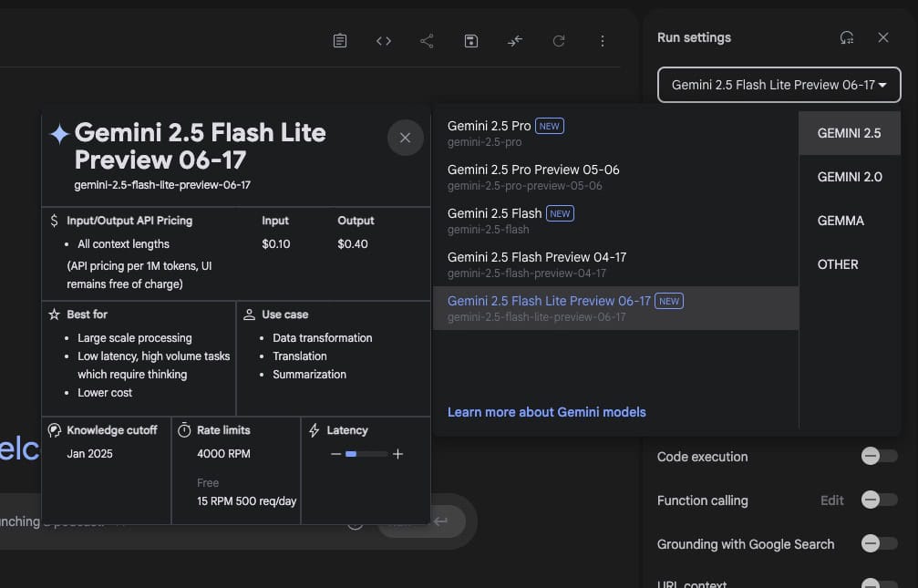
Task: Close the Gemini 2.5 Flash Lite info card
Action: (x=405, y=138)
